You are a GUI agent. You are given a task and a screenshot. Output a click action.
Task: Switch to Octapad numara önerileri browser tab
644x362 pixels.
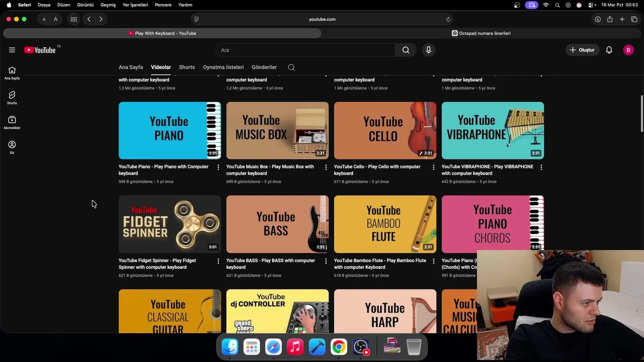pyautogui.click(x=481, y=33)
